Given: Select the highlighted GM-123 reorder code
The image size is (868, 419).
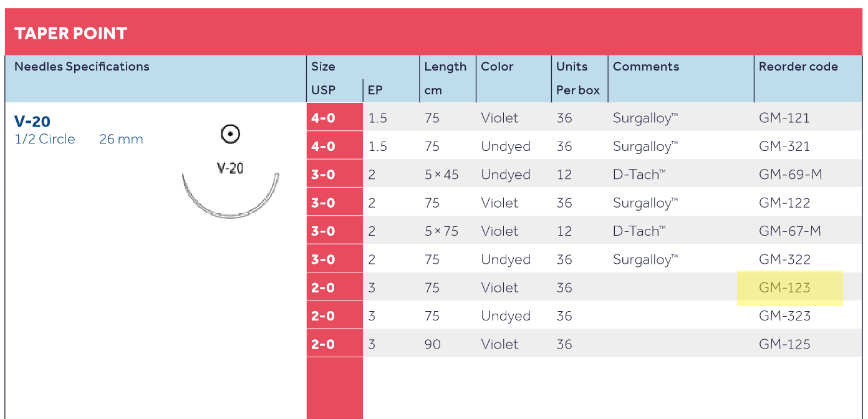Looking at the screenshot, I should [784, 287].
